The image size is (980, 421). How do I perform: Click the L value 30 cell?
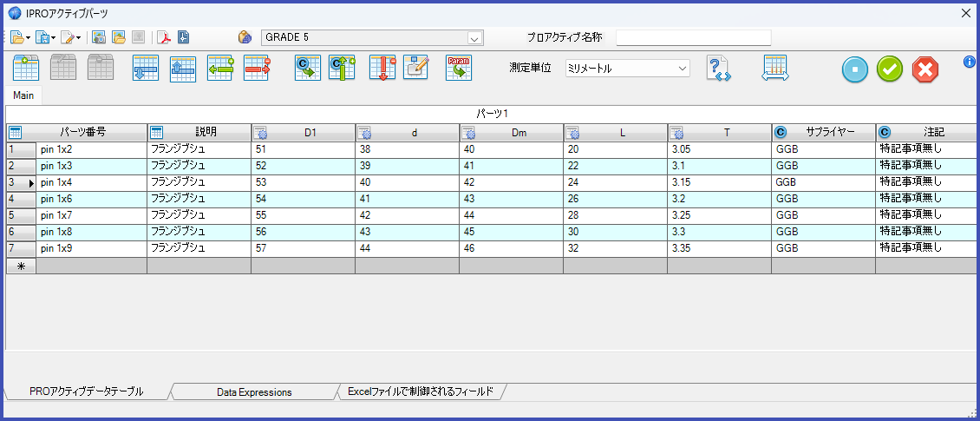[x=615, y=232]
